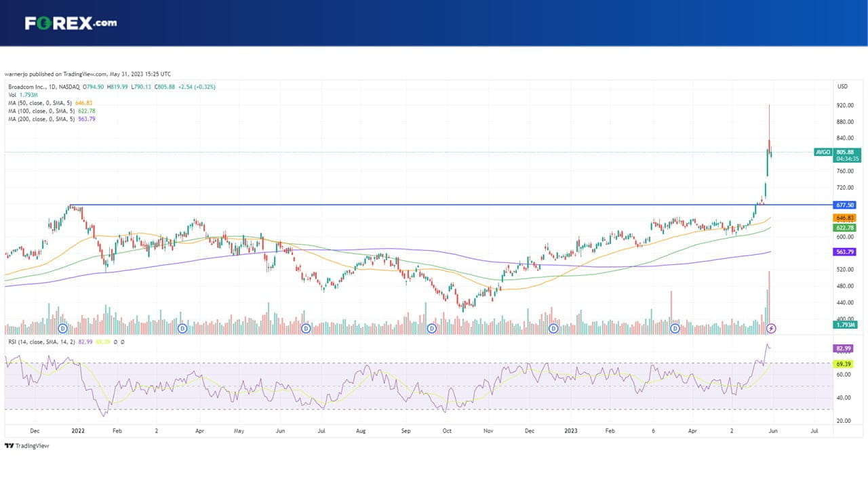Click the Sep label on the time axis
This screenshot has height=488, width=868.
click(406, 430)
